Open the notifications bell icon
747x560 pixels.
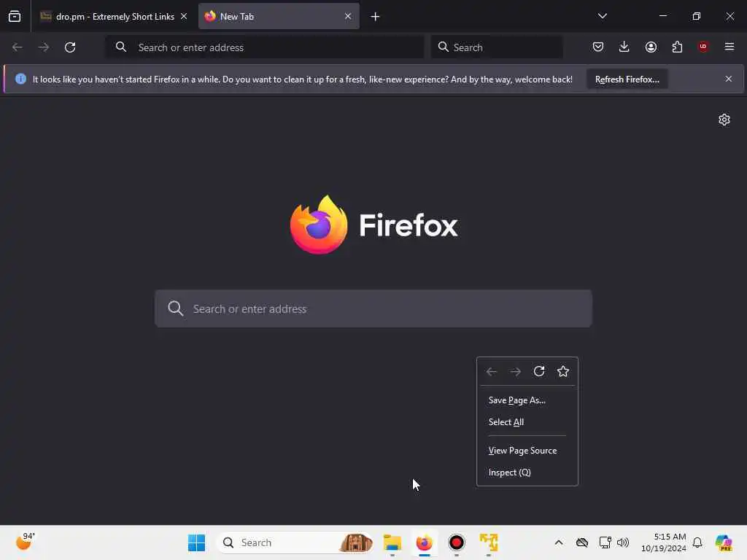[697, 542]
